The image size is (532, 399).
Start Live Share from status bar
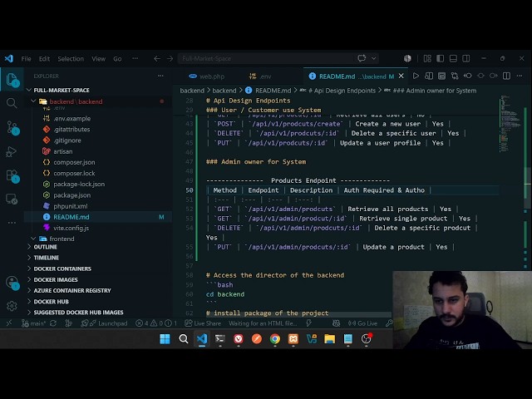point(203,323)
